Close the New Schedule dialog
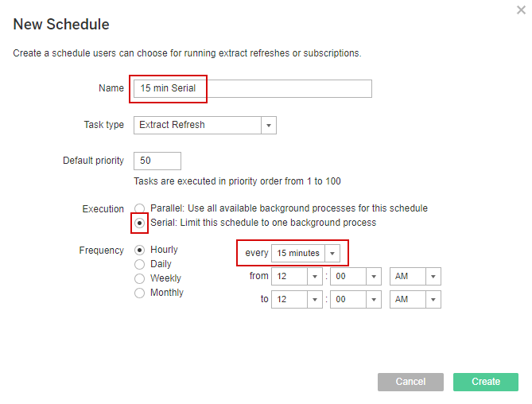The image size is (532, 404). [521, 10]
